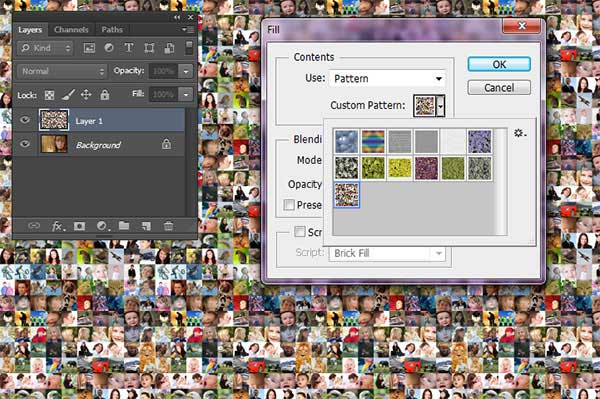
Task: Switch to the Layers tab
Action: click(x=30, y=29)
